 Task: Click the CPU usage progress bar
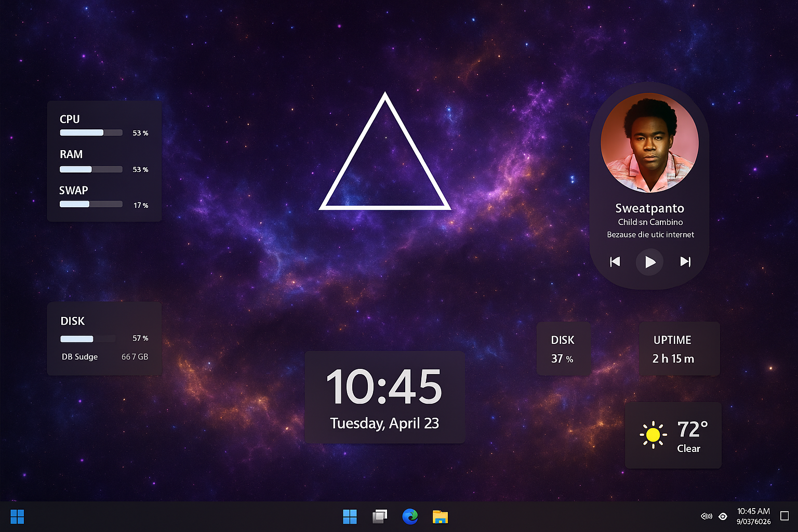pos(91,132)
